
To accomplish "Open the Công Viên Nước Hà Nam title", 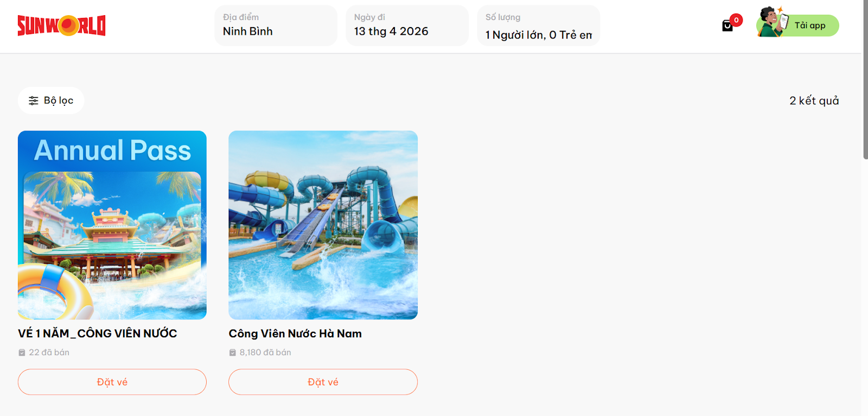I will tap(295, 333).
